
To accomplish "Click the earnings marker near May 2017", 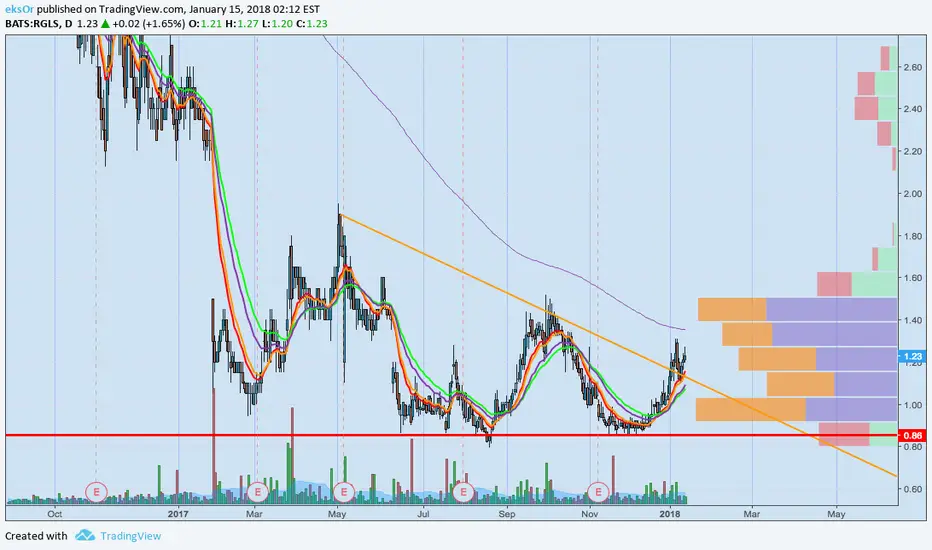I will [x=344, y=492].
